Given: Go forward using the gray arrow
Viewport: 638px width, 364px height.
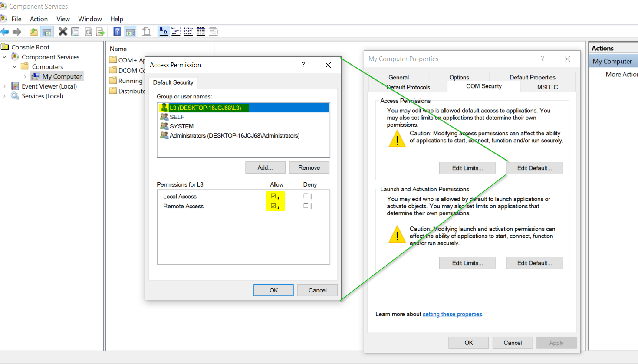Looking at the screenshot, I should (17, 32).
